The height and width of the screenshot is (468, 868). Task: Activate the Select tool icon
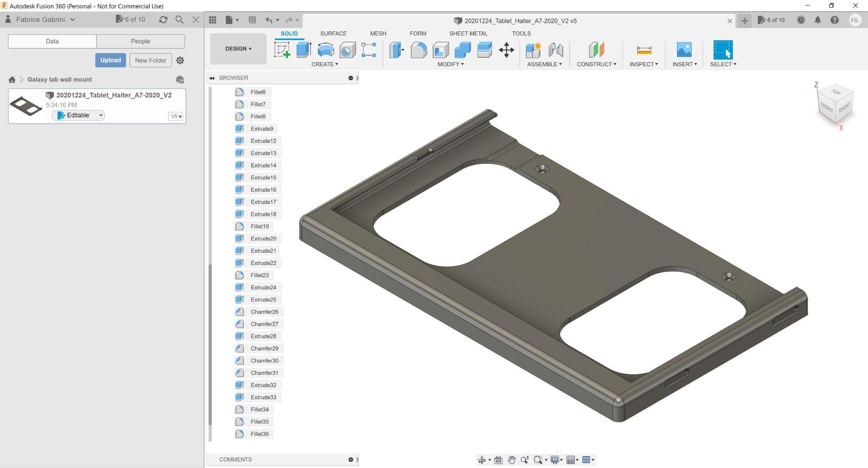[x=723, y=50]
